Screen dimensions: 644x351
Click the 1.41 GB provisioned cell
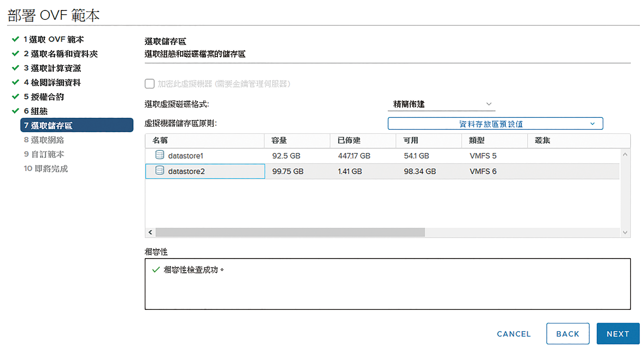tap(350, 171)
